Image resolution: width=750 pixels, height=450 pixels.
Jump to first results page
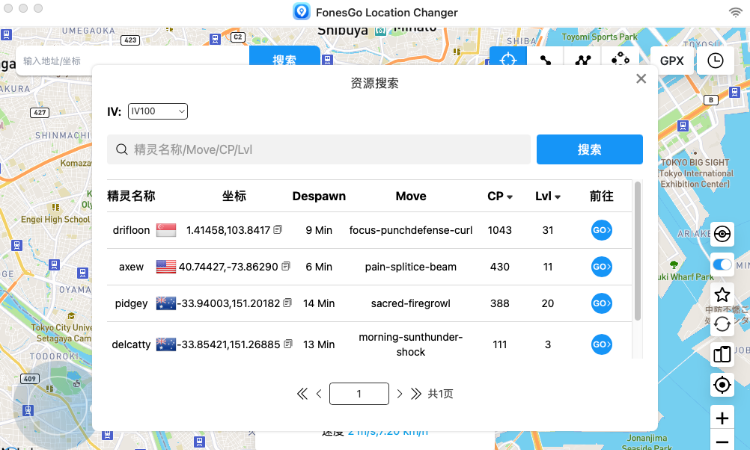(x=302, y=394)
